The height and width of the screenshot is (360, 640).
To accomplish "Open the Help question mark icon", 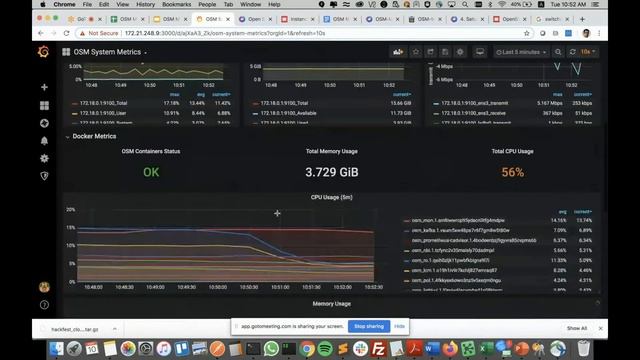I will tap(44, 305).
